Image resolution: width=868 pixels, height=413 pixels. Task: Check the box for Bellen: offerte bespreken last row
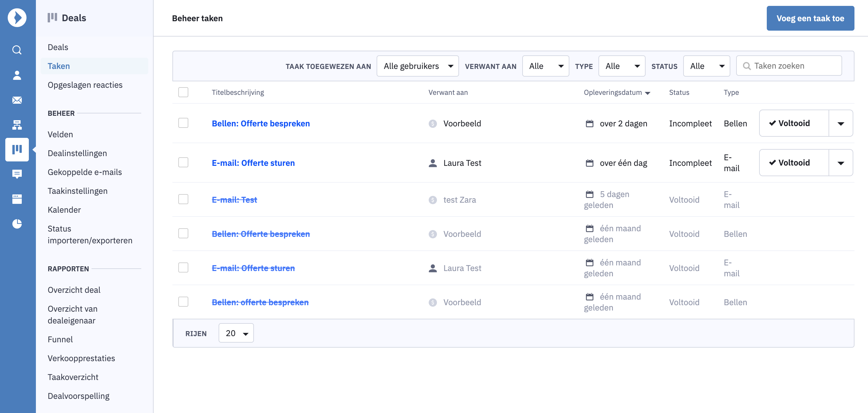pos(183,302)
